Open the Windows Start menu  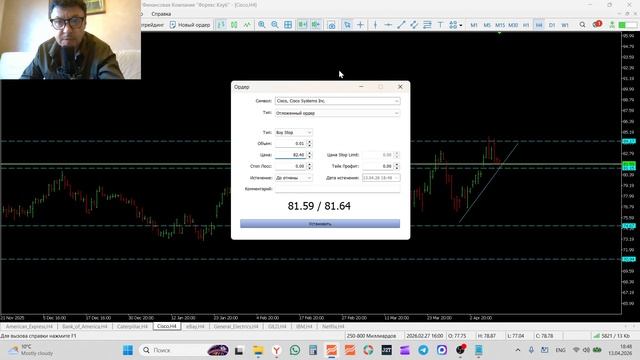tap(128, 350)
